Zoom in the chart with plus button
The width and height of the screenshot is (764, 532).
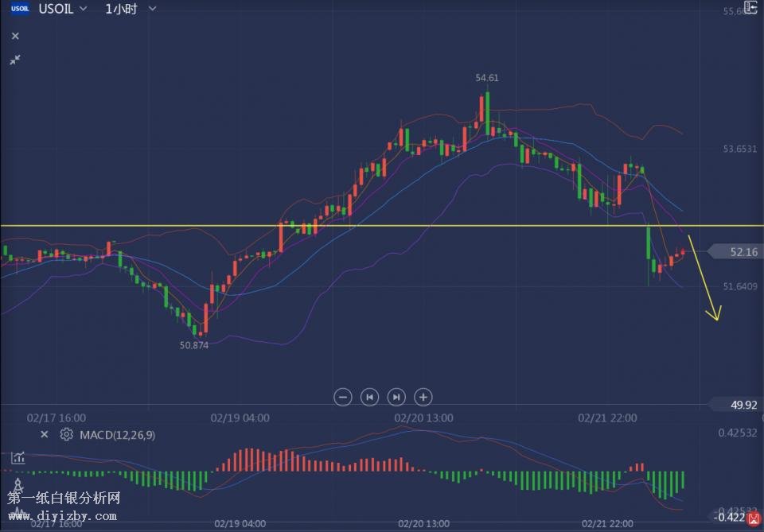(x=423, y=397)
